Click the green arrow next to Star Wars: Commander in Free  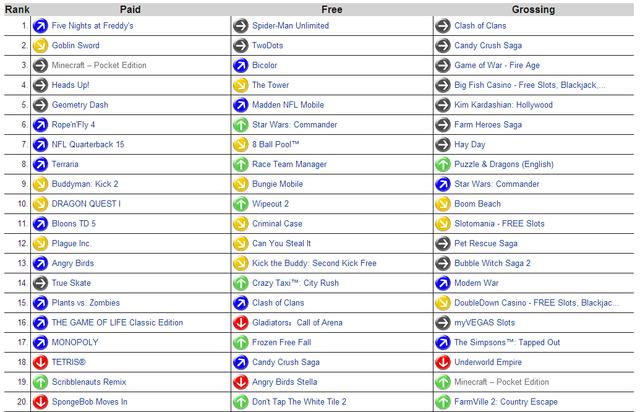240,124
